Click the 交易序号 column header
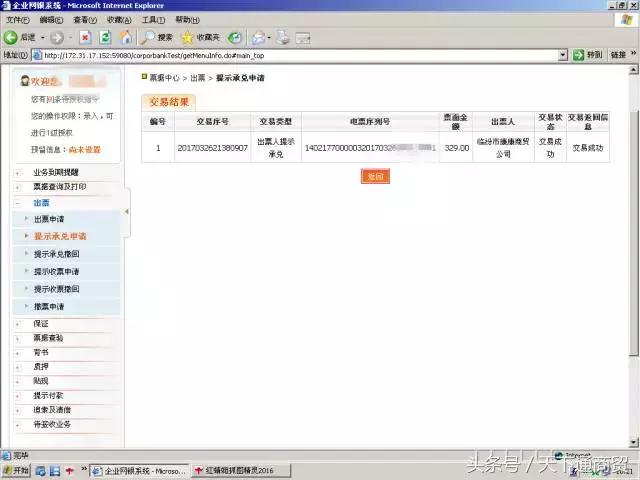The height and width of the screenshot is (480, 640). 213,122
